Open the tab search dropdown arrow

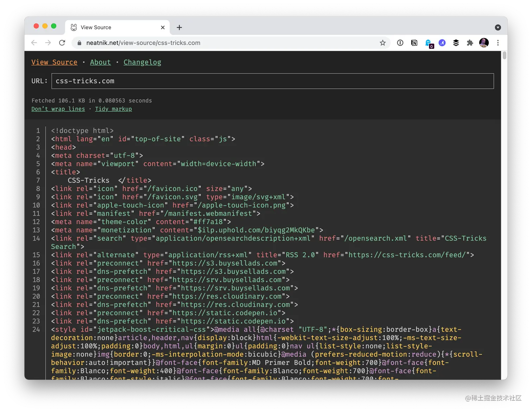498,27
